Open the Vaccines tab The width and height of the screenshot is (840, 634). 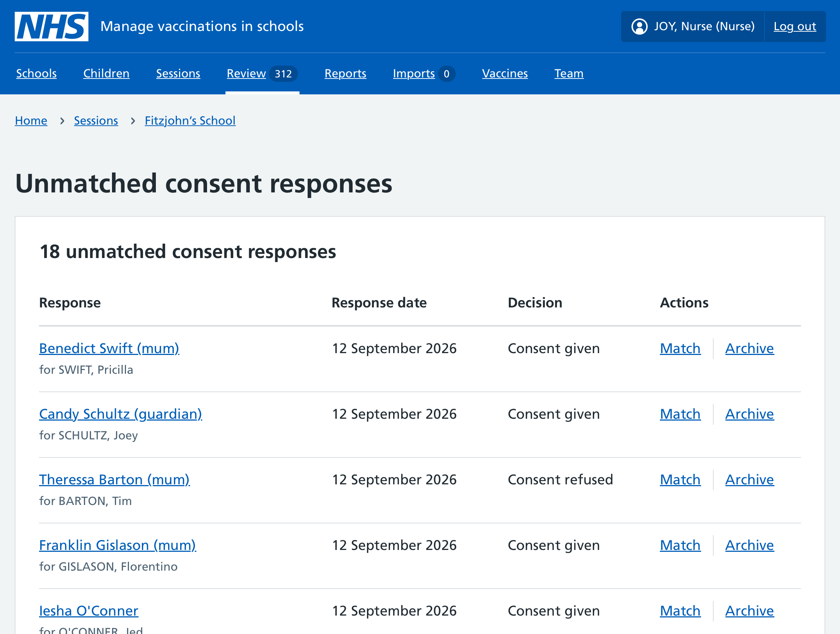[505, 73]
